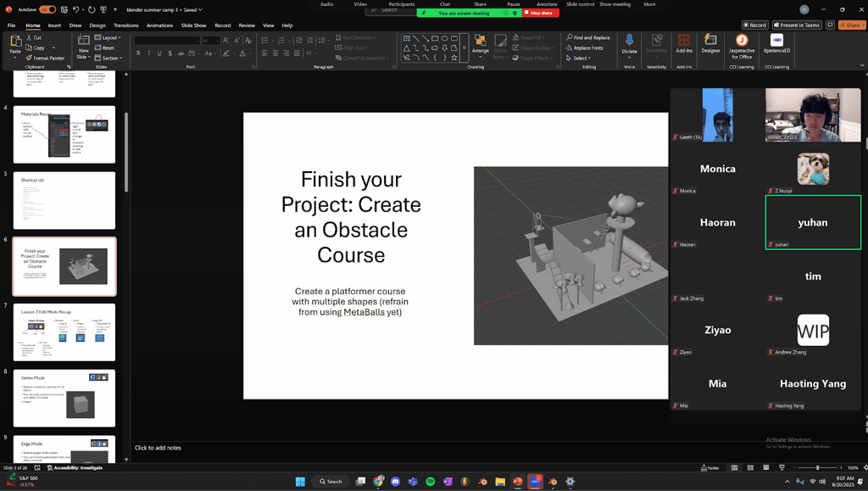Open Spotify from the Windows taskbar
Image resolution: width=868 pixels, height=491 pixels.
pos(431,482)
